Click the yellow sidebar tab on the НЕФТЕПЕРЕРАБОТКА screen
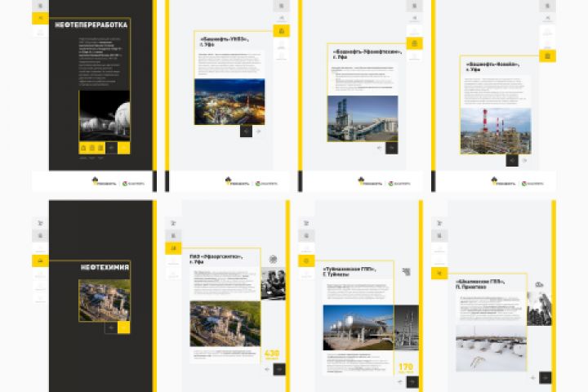The width and height of the screenshot is (588, 392). (40, 18)
